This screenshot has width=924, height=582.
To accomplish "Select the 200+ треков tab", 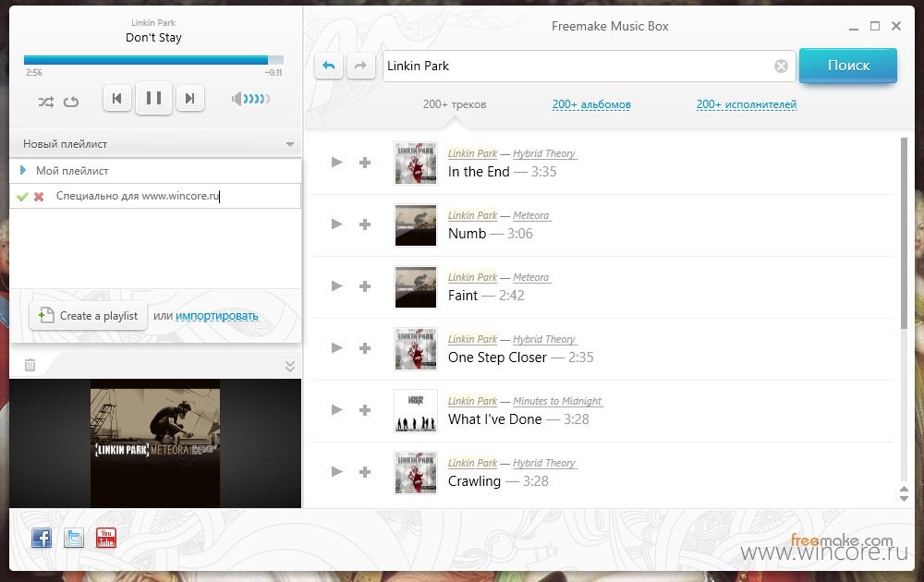I will coord(455,104).
